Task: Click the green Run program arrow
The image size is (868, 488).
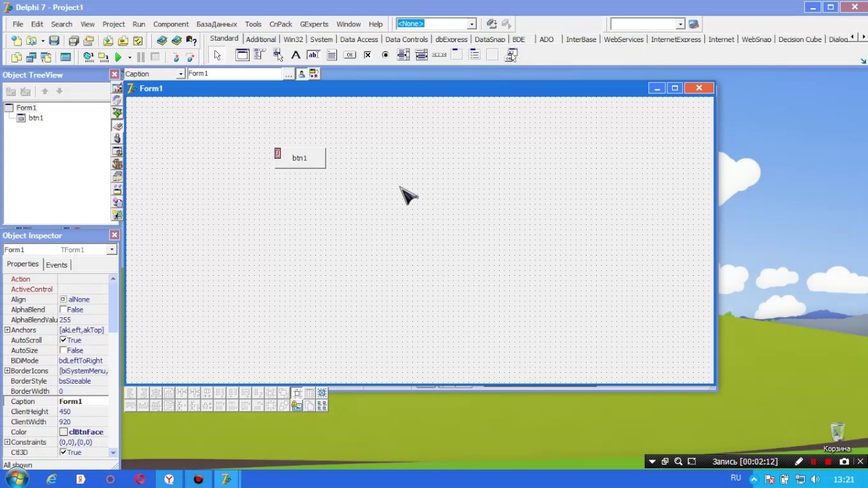Action: pos(118,58)
